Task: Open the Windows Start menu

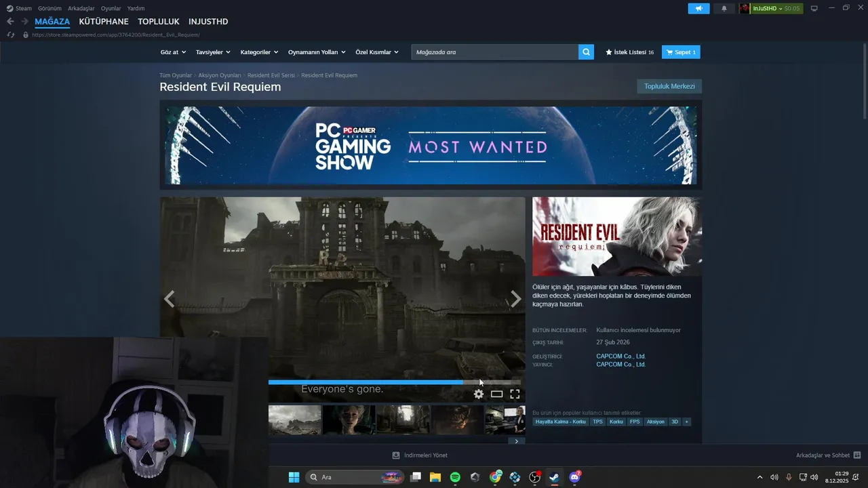Action: pyautogui.click(x=294, y=477)
